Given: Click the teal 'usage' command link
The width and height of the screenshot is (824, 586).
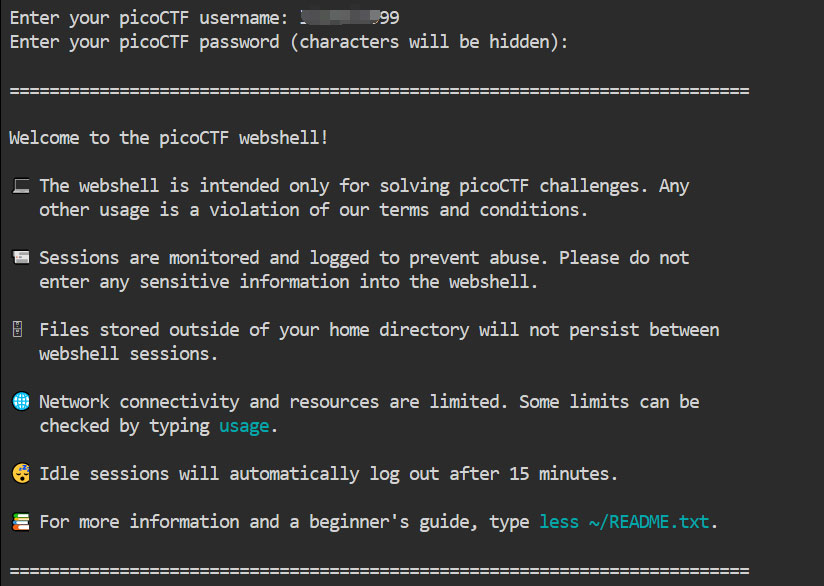Looking at the screenshot, I should pos(244,426).
